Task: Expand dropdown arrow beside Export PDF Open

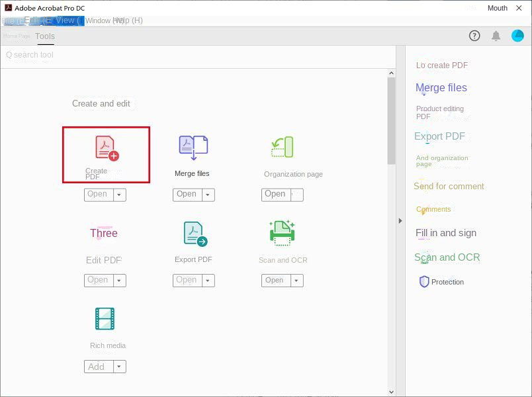Action: [x=208, y=281]
